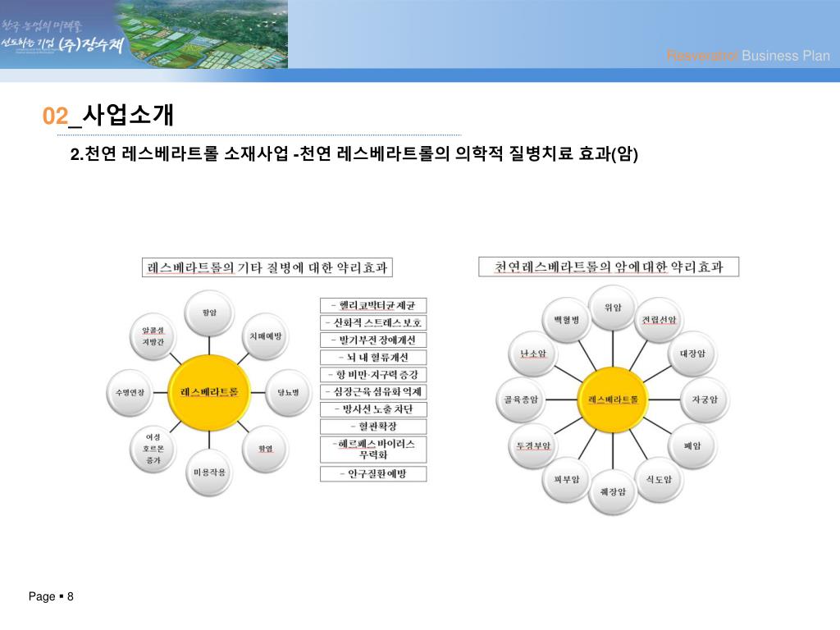This screenshot has width=840, height=630.
Task: Select the '알콜성 지방간' bubble
Action: pos(153,336)
